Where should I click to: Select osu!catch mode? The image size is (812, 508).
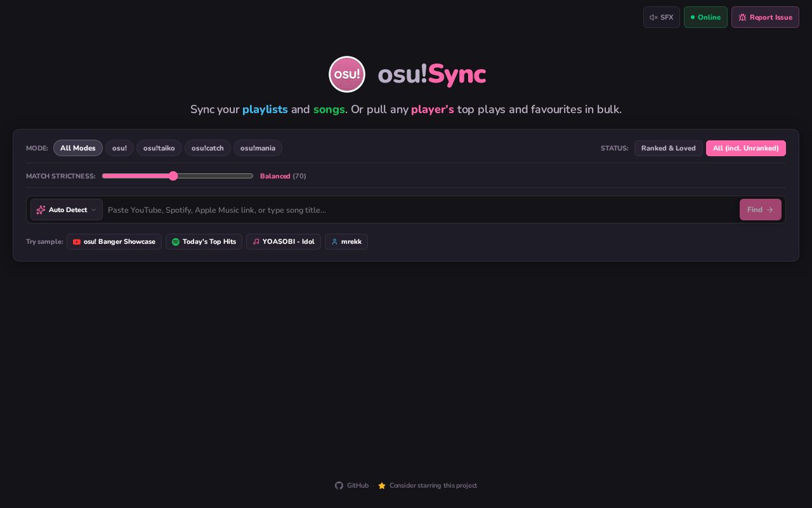207,148
